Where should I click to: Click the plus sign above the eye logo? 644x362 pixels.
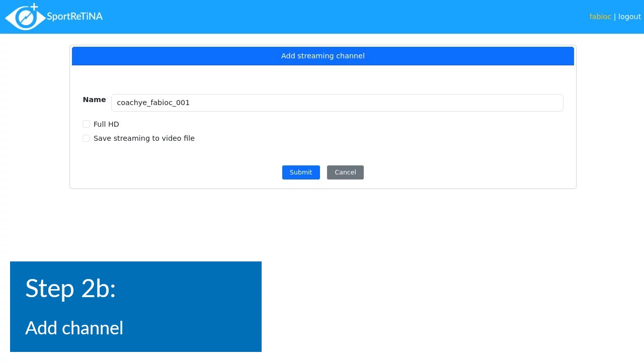click(34, 7)
